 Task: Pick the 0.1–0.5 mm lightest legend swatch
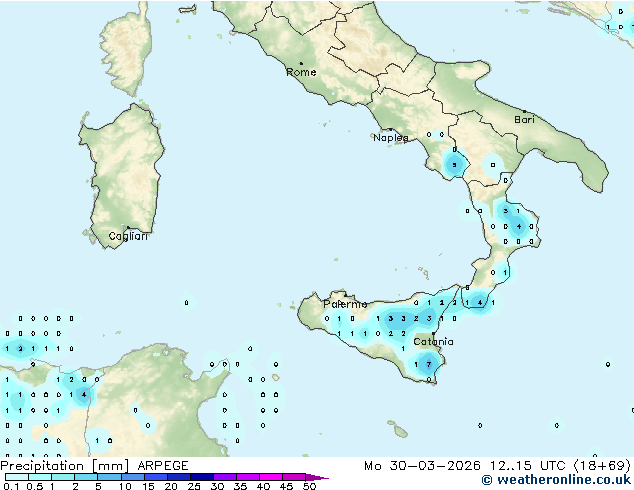pos(17,477)
